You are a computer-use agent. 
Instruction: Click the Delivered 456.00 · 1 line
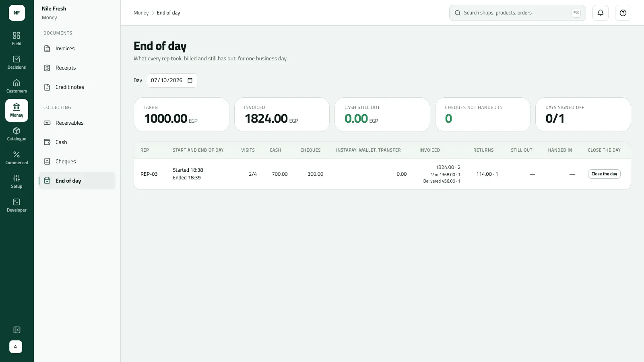442,181
